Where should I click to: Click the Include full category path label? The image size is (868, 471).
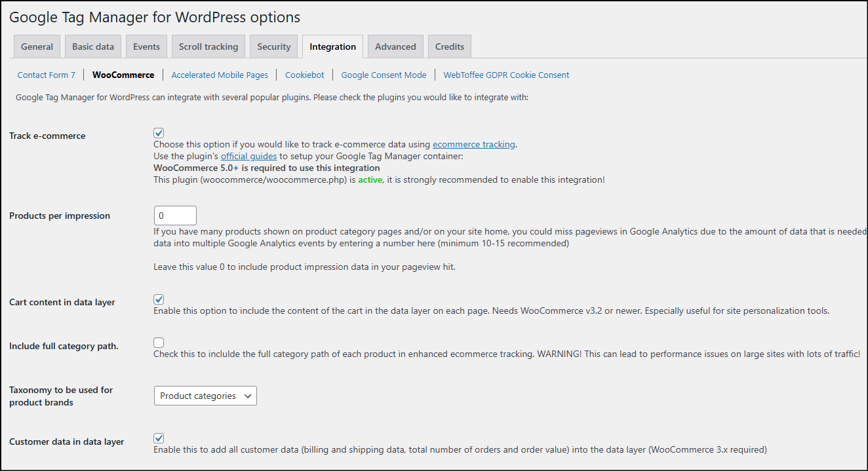[x=64, y=346]
